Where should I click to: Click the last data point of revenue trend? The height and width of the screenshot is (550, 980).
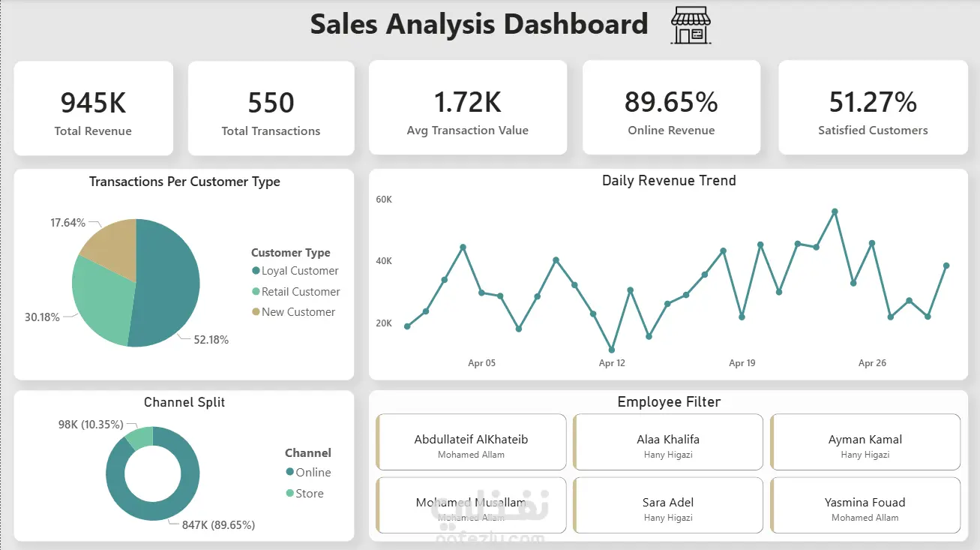(x=946, y=266)
